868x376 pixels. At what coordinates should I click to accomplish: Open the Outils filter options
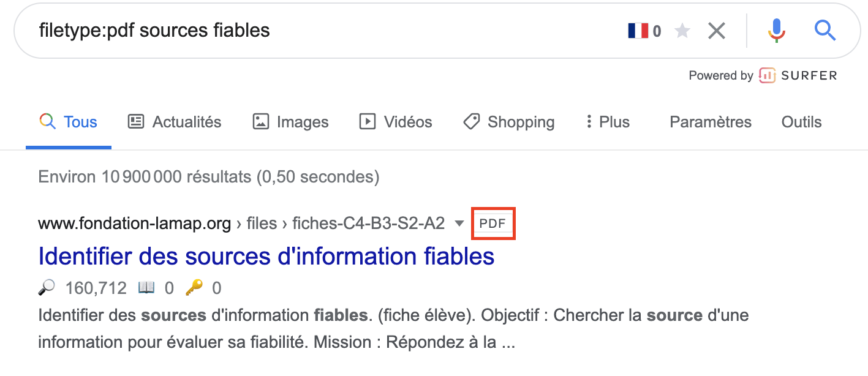pyautogui.click(x=801, y=122)
